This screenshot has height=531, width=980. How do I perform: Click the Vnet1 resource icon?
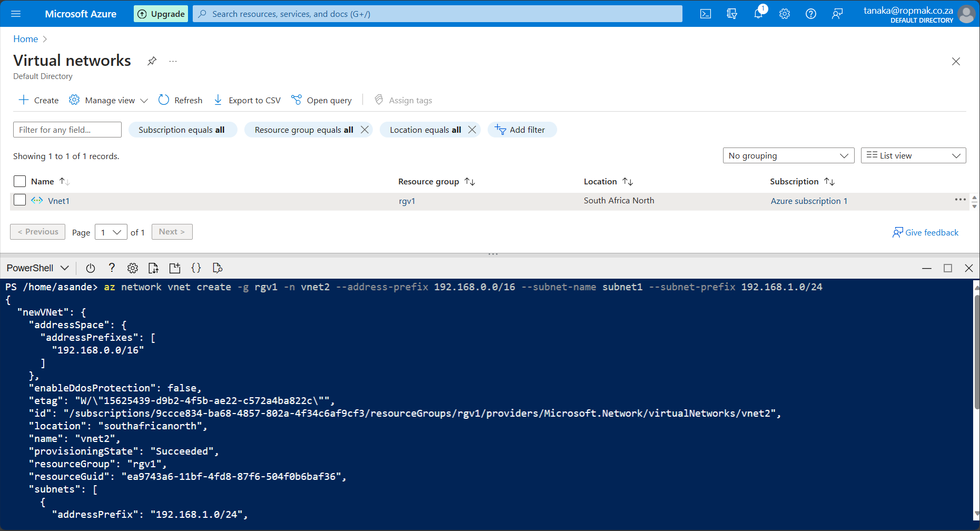(x=37, y=200)
